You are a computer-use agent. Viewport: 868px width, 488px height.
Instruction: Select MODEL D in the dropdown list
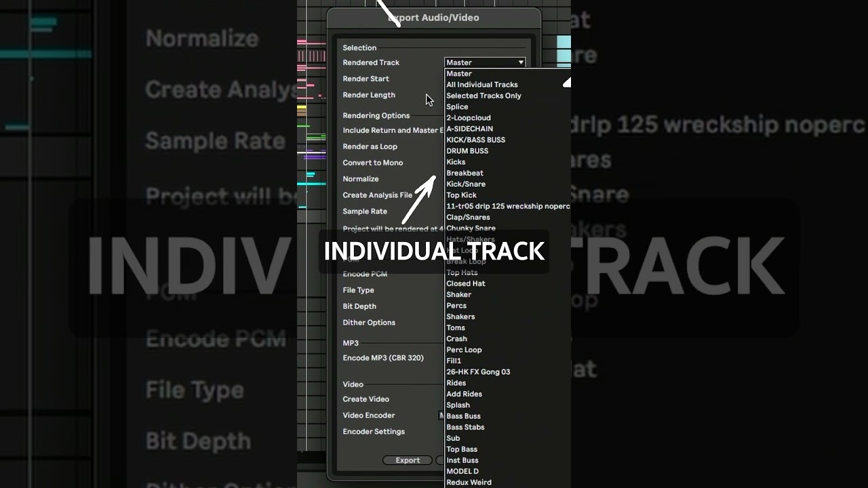(x=462, y=471)
